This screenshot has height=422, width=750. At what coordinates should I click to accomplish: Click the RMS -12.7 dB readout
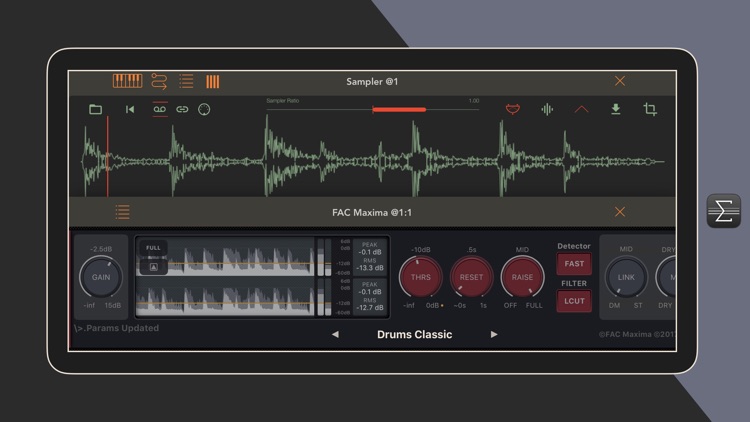coord(370,304)
